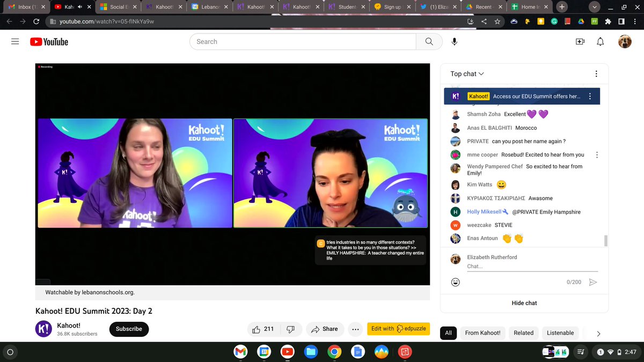Open Gmail from the shelf

[x=240, y=352]
